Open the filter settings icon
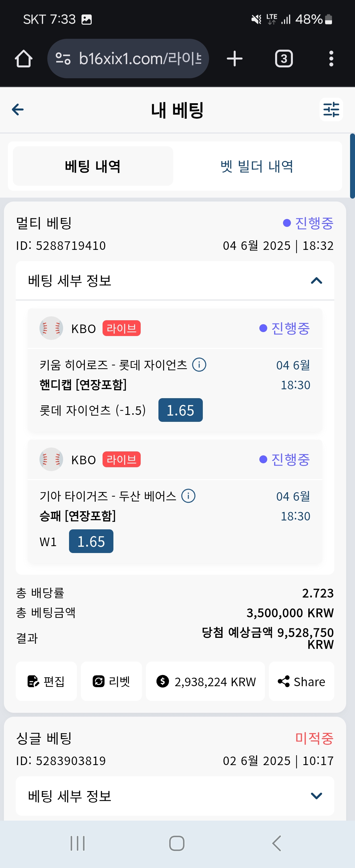The width and height of the screenshot is (355, 868). [x=331, y=109]
